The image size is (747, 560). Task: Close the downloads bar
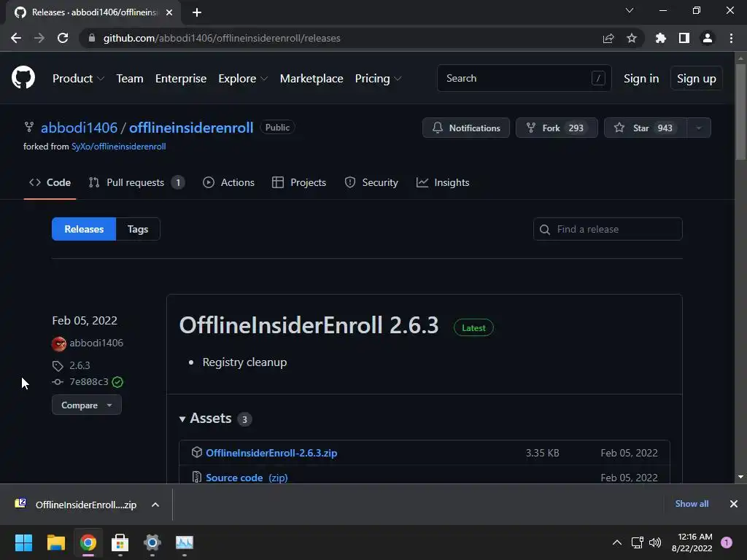pyautogui.click(x=734, y=504)
